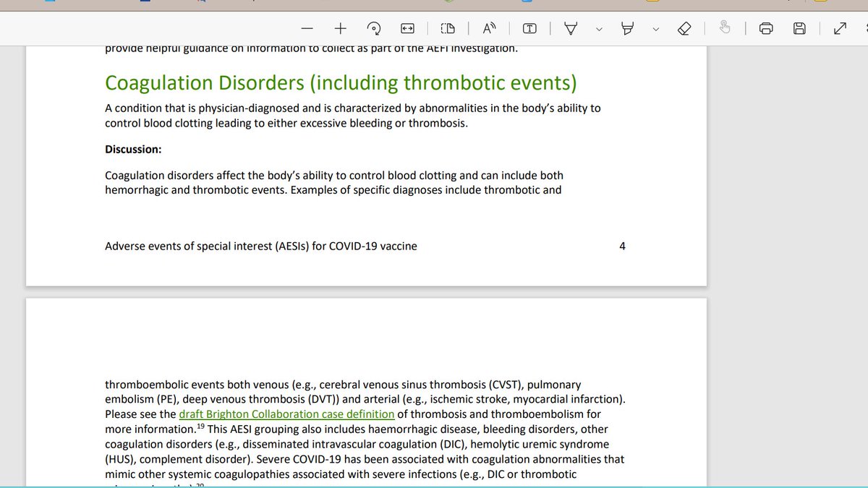Image resolution: width=868 pixels, height=488 pixels.
Task: Save the PDF document
Action: (x=799, y=29)
